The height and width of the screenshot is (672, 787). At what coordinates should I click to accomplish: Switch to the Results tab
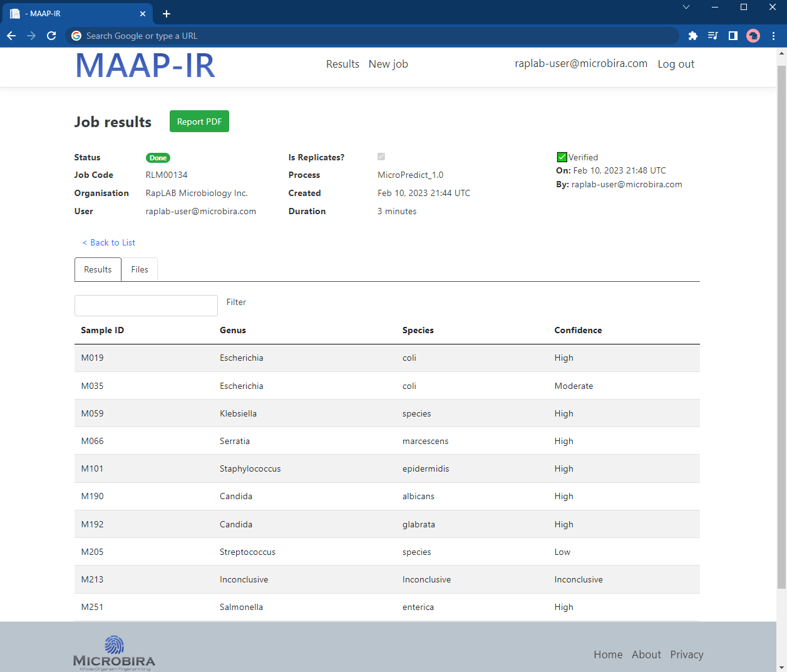(98, 269)
